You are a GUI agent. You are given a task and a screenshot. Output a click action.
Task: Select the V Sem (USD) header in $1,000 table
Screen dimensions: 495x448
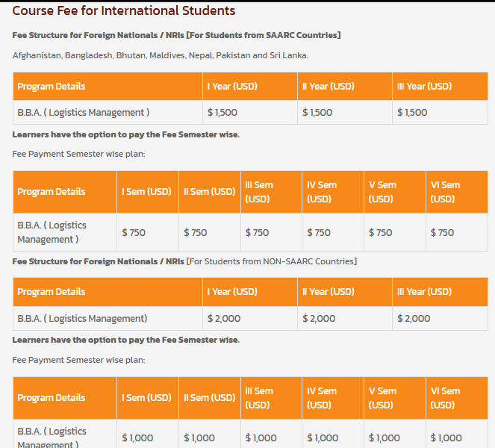pyautogui.click(x=382, y=398)
